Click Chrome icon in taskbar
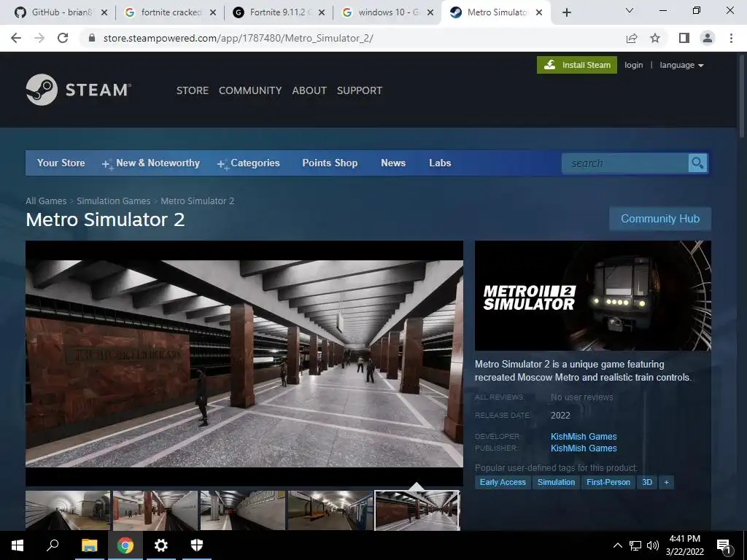This screenshot has height=560, width=747. click(125, 545)
